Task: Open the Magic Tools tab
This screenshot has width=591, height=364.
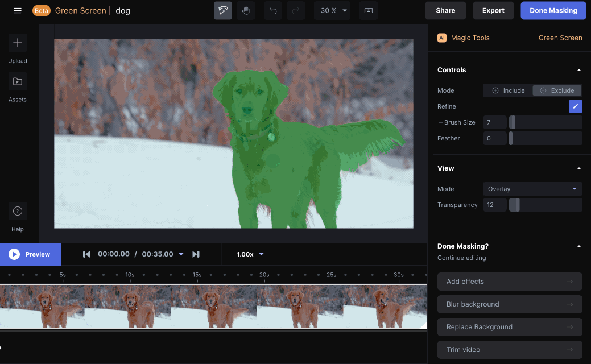Action: click(463, 38)
